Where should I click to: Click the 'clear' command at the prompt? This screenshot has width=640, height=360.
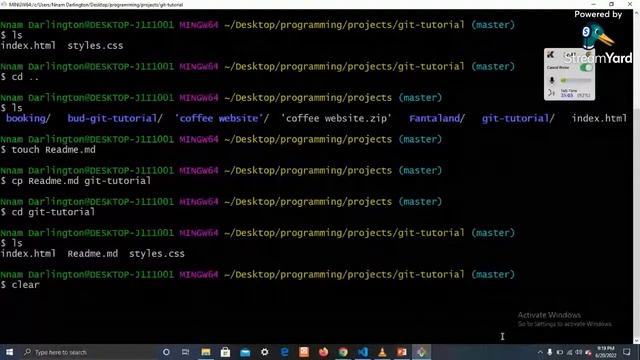click(25, 285)
